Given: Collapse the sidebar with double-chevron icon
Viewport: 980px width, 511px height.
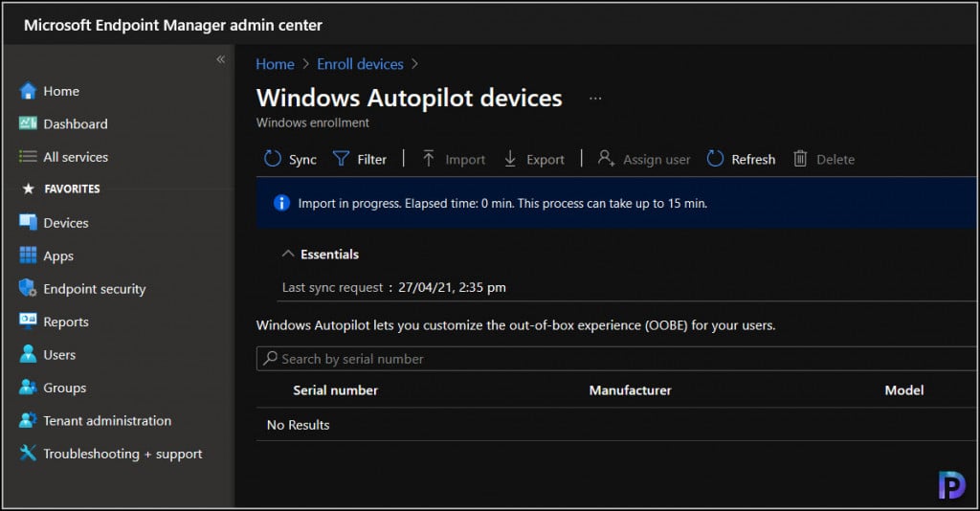Looking at the screenshot, I should pos(221,59).
